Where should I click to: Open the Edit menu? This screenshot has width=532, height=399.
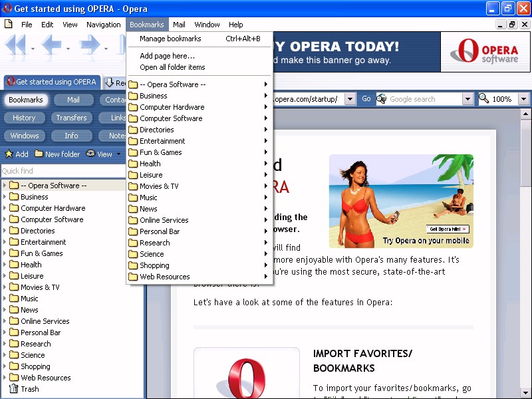tap(47, 25)
